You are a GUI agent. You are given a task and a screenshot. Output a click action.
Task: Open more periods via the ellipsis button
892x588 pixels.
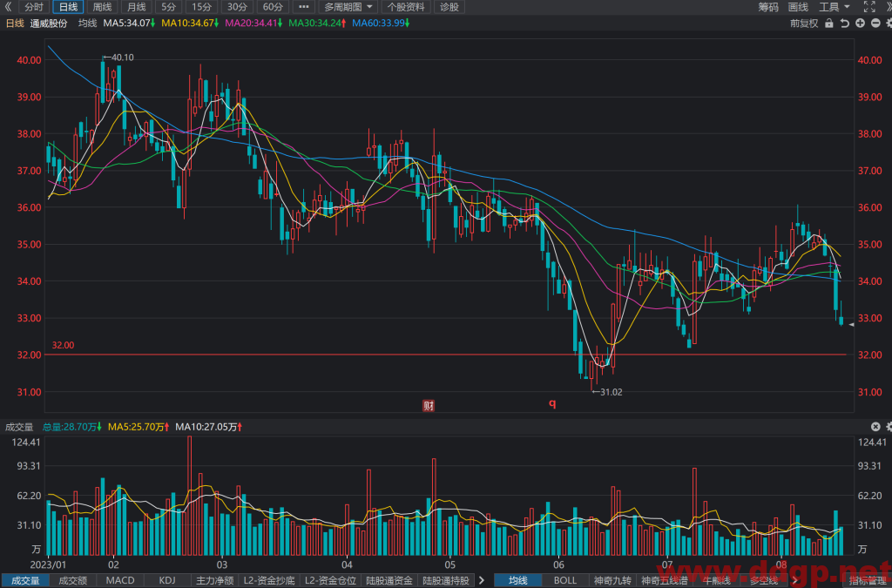point(304,7)
